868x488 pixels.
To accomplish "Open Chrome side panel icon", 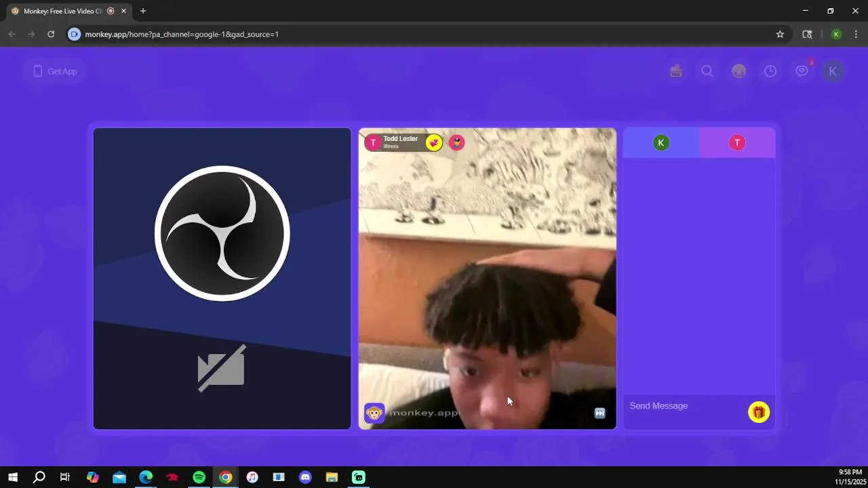I will pyautogui.click(x=807, y=34).
